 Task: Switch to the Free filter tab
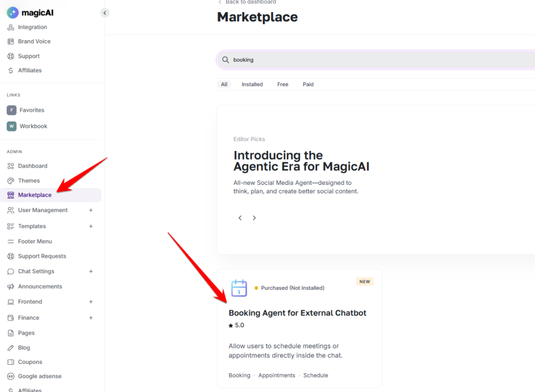click(x=283, y=85)
